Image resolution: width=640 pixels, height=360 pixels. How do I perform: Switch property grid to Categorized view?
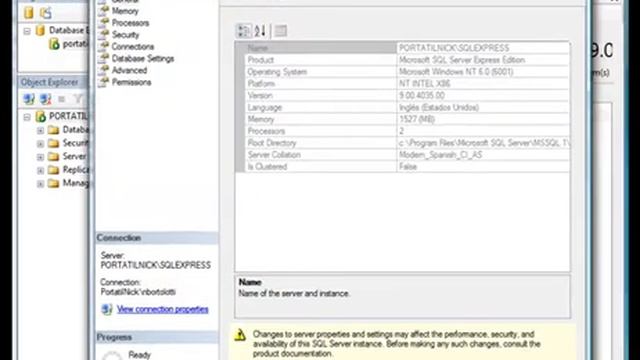(x=244, y=31)
